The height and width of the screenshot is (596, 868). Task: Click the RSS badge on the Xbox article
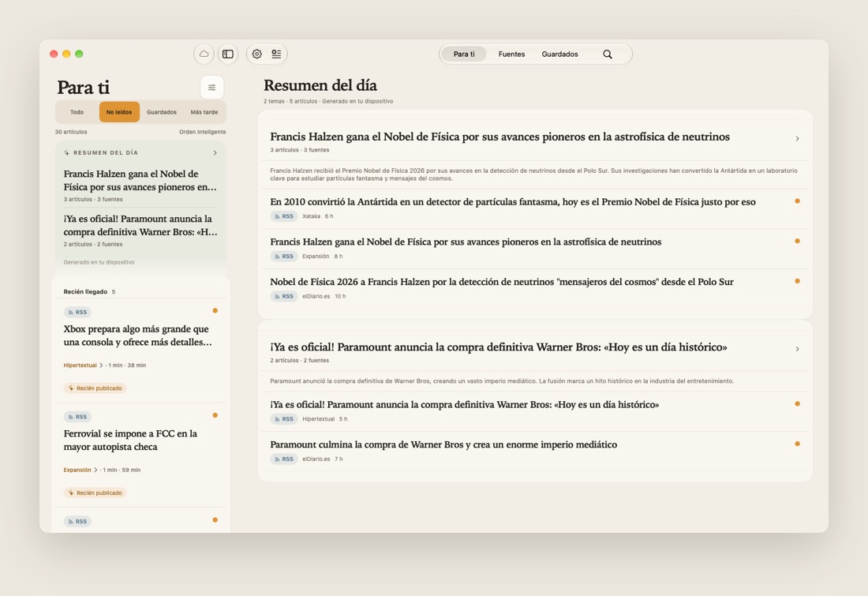tap(77, 313)
